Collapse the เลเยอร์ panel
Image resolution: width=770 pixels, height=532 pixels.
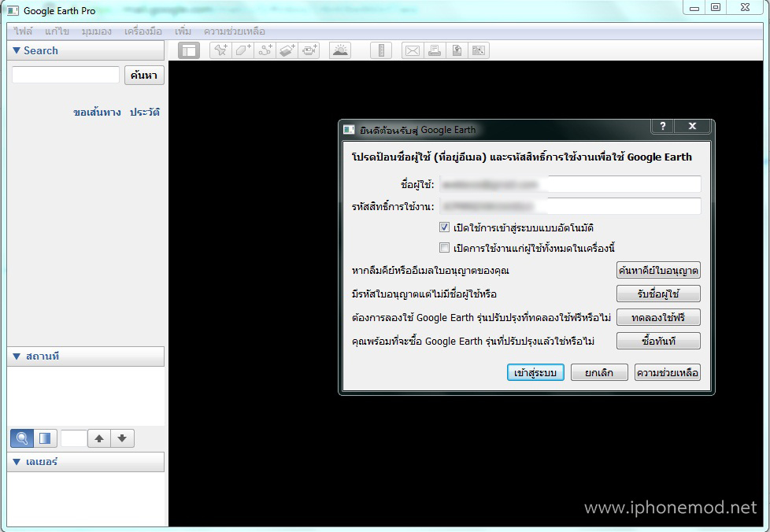point(17,462)
